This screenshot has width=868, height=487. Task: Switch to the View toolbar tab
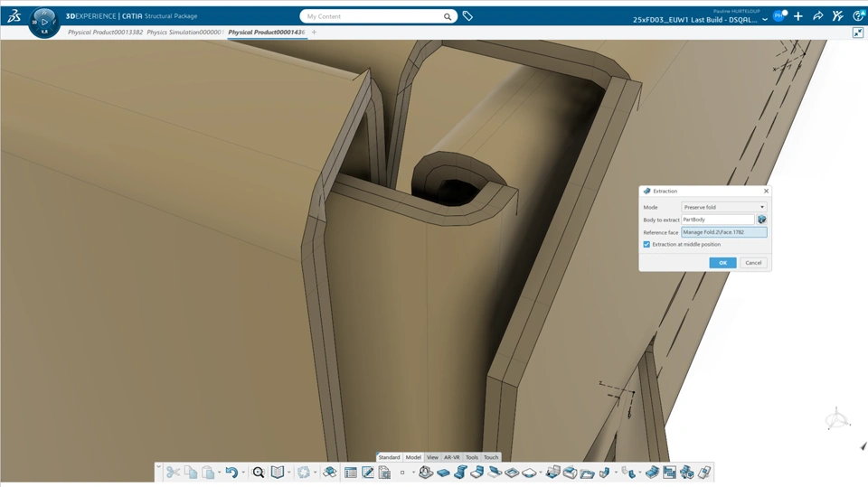[432, 457]
